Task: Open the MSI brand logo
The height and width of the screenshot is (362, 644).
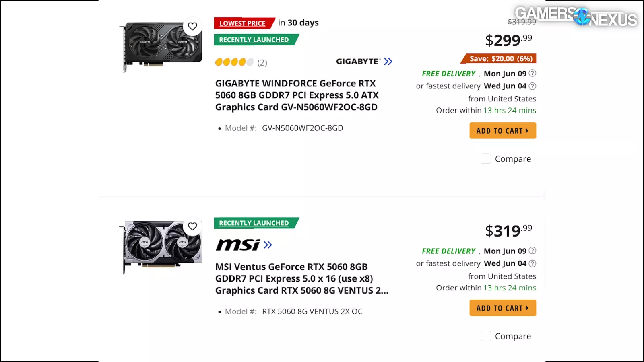Action: pyautogui.click(x=238, y=245)
